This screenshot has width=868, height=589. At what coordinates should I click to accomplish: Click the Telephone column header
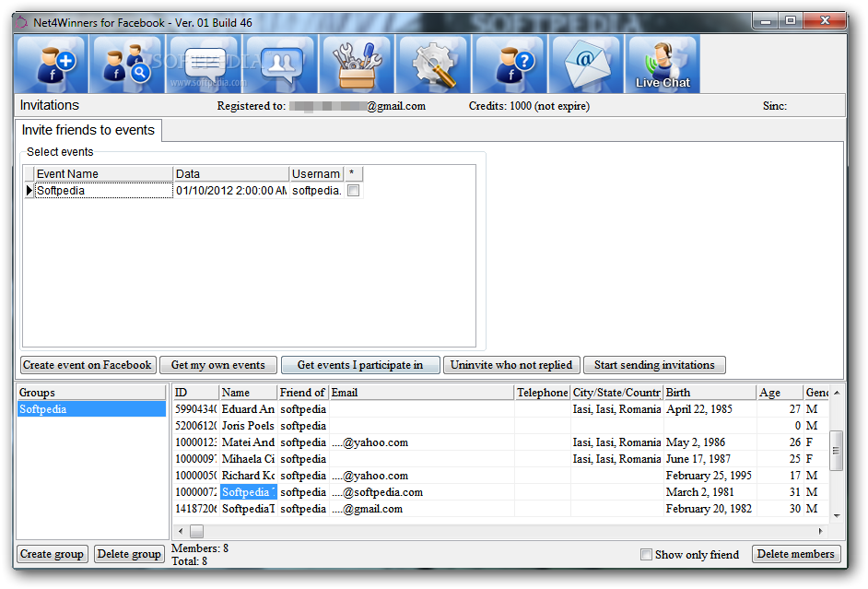point(543,393)
